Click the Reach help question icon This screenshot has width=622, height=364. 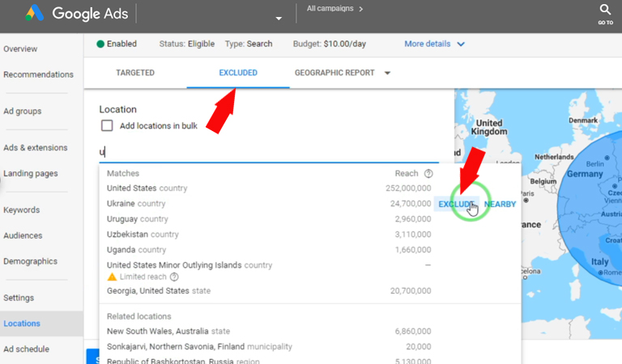coord(428,173)
